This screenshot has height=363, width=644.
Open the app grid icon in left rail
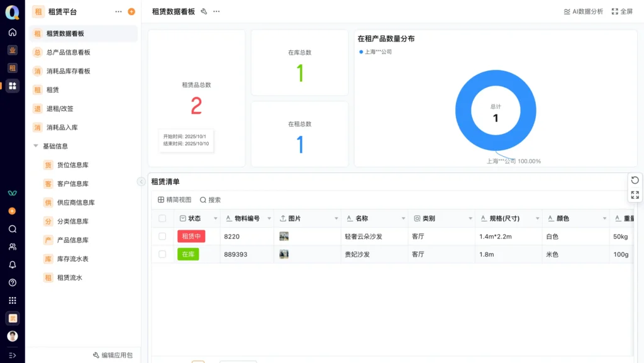point(12,301)
